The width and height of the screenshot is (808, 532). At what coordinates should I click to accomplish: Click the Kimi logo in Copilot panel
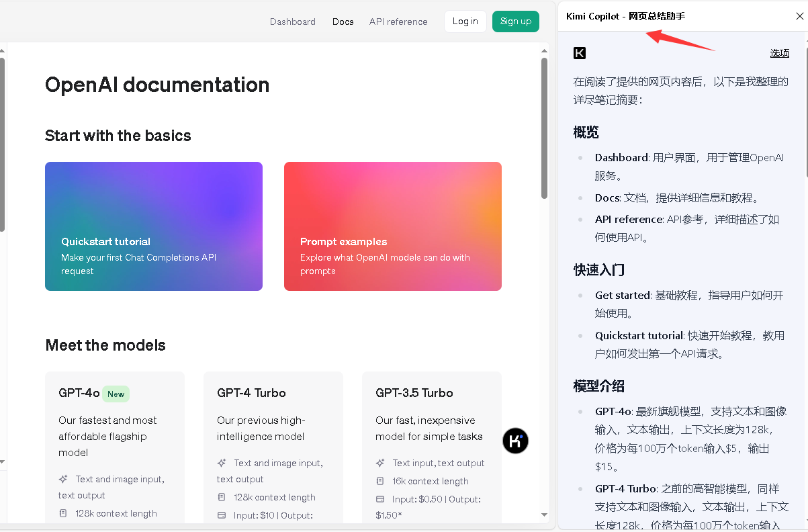click(580, 53)
